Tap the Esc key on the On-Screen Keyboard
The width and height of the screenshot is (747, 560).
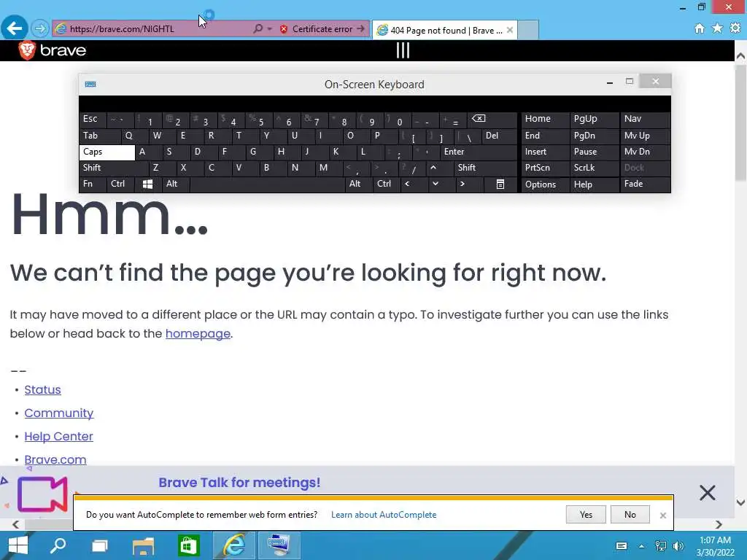pyautogui.click(x=93, y=119)
